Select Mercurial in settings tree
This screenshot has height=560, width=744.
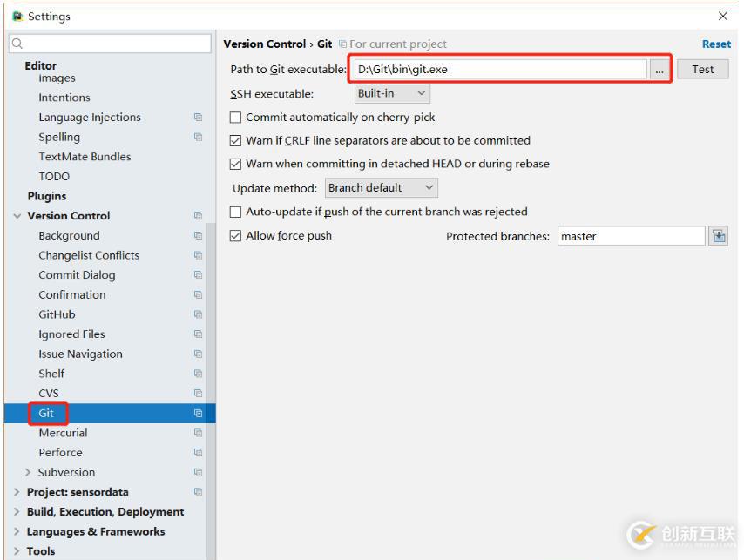coord(63,433)
